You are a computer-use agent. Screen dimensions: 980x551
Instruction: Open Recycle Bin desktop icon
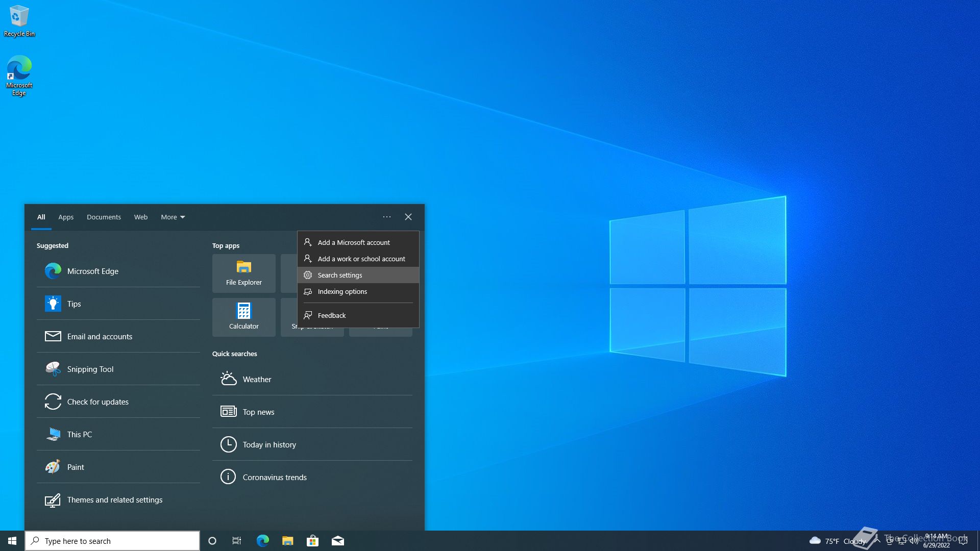point(19,21)
